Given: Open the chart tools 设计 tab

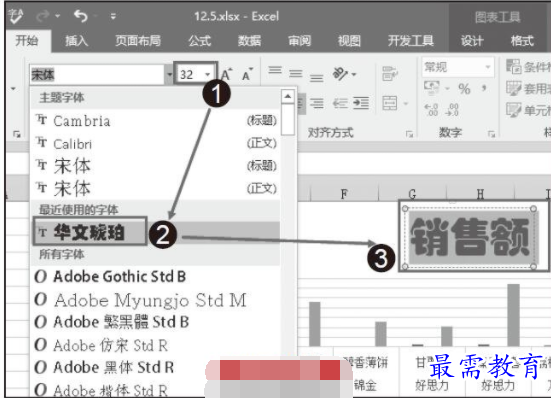Looking at the screenshot, I should (x=472, y=41).
